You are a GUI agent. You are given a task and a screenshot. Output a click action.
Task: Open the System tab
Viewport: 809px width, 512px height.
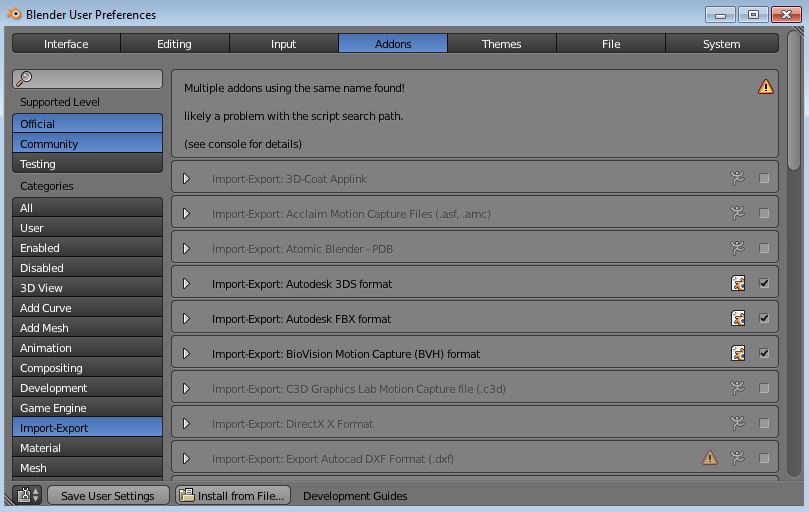722,44
